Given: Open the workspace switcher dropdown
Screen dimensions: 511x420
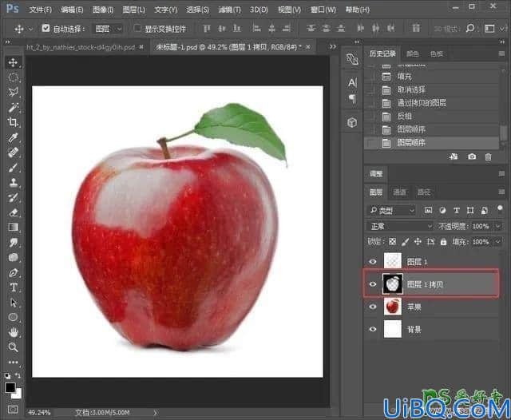Looking at the screenshot, I should click(x=492, y=29).
